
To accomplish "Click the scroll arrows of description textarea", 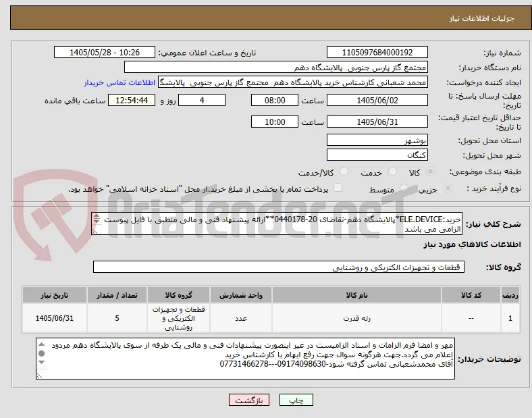I will point(97,219).
